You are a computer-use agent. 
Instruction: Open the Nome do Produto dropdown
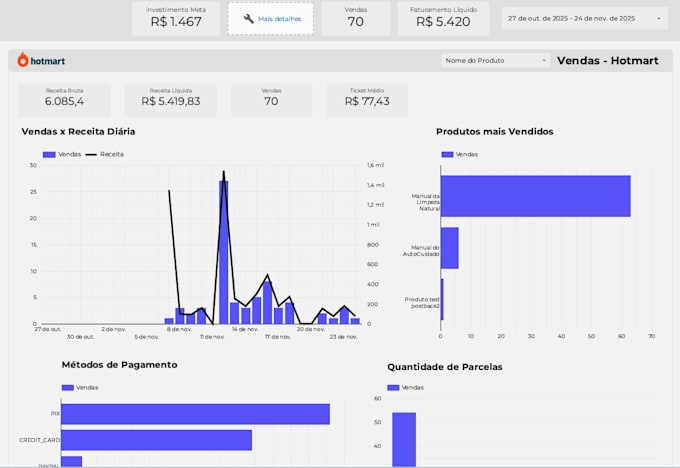click(496, 61)
